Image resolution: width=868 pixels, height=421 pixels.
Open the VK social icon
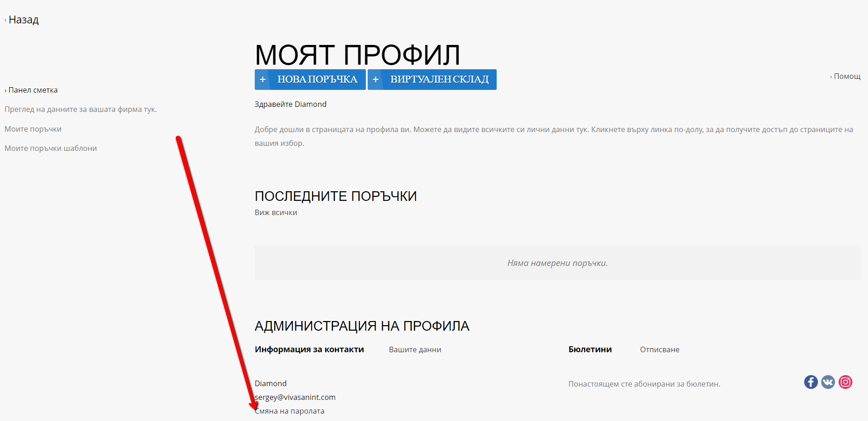pos(828,382)
